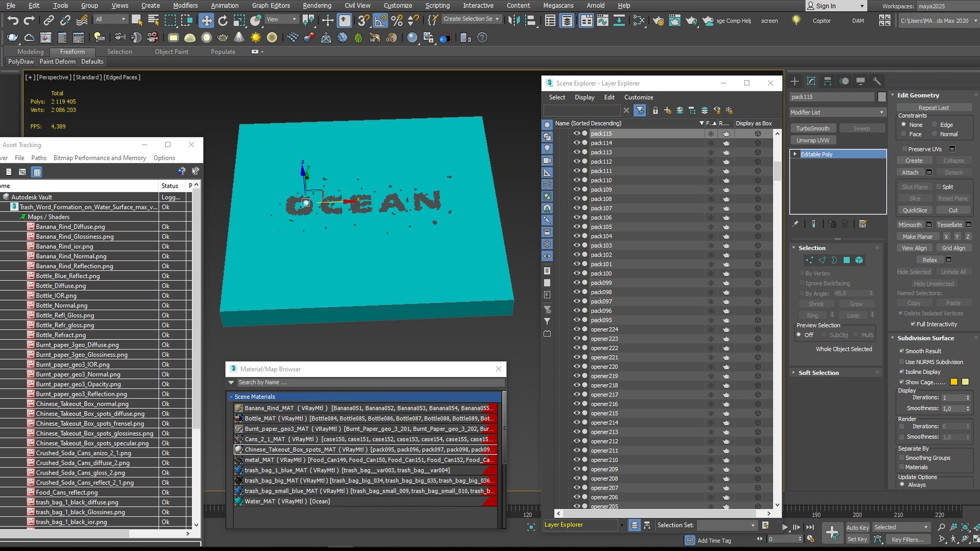
Task: Click the TurboSmooth button
Action: pyautogui.click(x=813, y=129)
